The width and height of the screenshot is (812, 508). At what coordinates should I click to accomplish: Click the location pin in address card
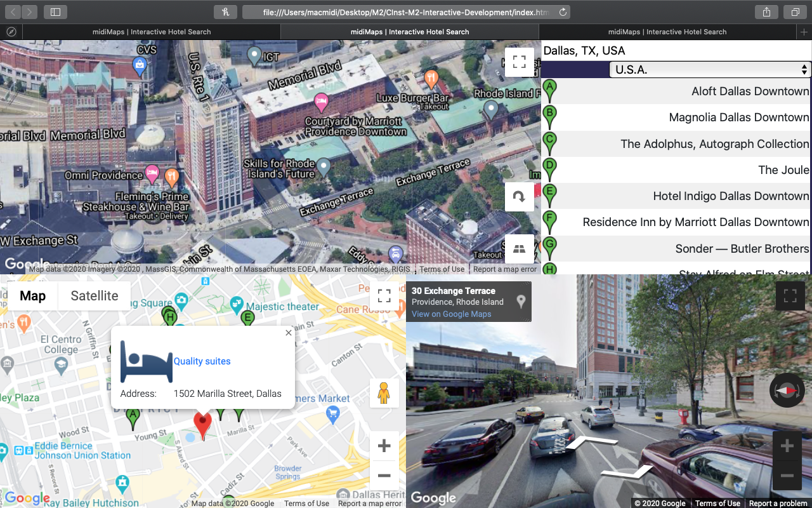click(x=521, y=302)
